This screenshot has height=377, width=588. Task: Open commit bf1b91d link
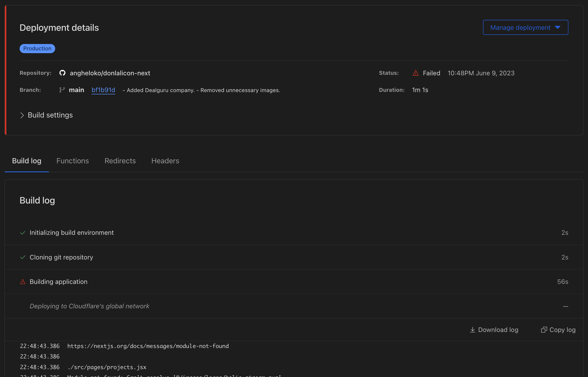(103, 90)
